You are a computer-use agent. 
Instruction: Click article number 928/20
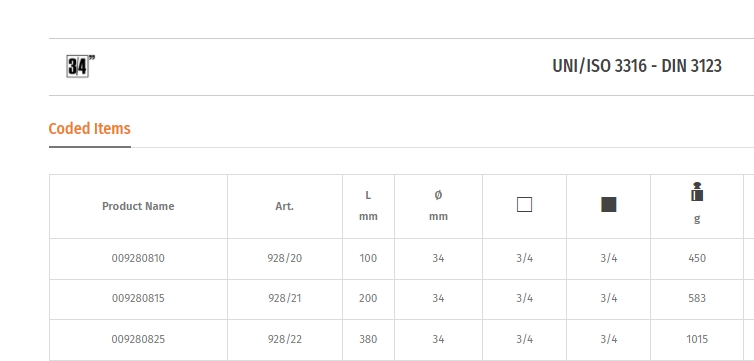(x=285, y=259)
